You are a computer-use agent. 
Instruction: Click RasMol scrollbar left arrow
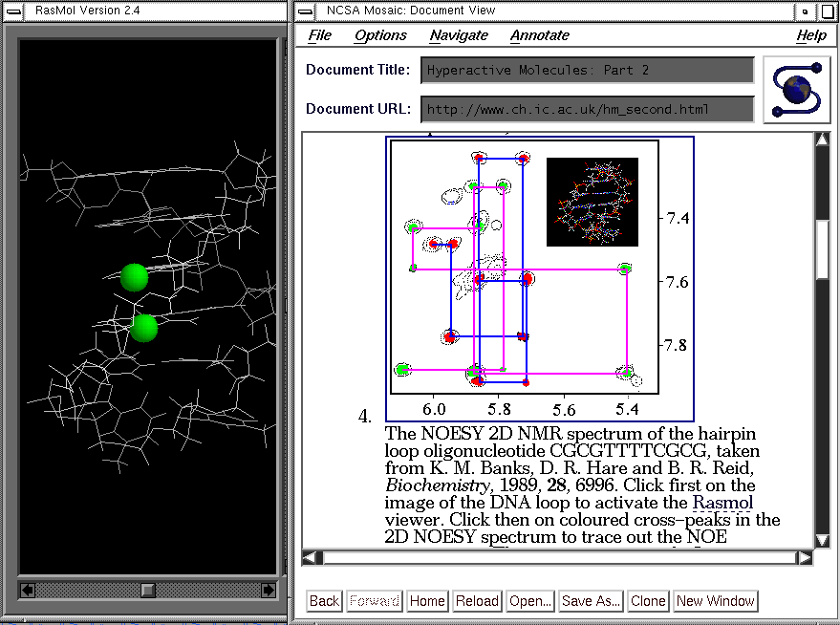(x=27, y=591)
